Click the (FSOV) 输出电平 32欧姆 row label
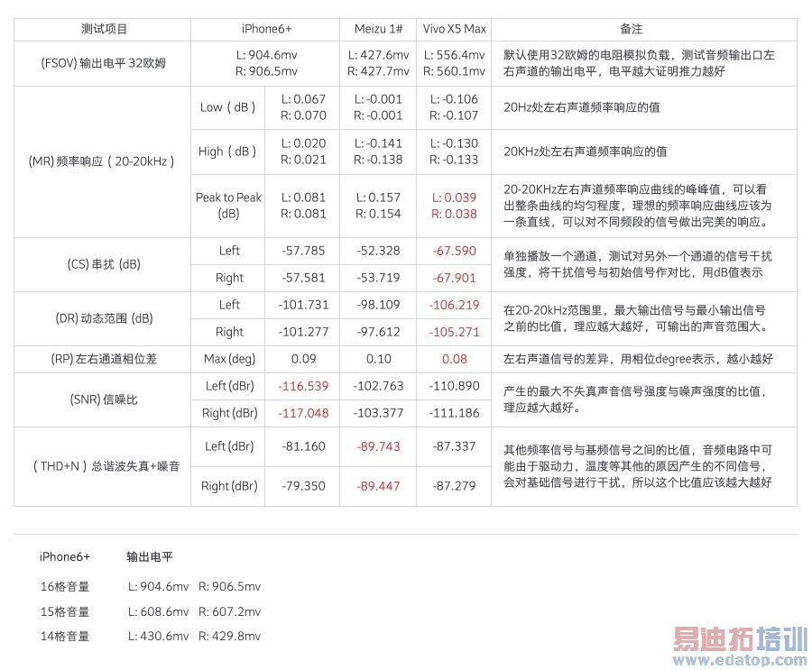The image size is (812, 670). pos(103,63)
